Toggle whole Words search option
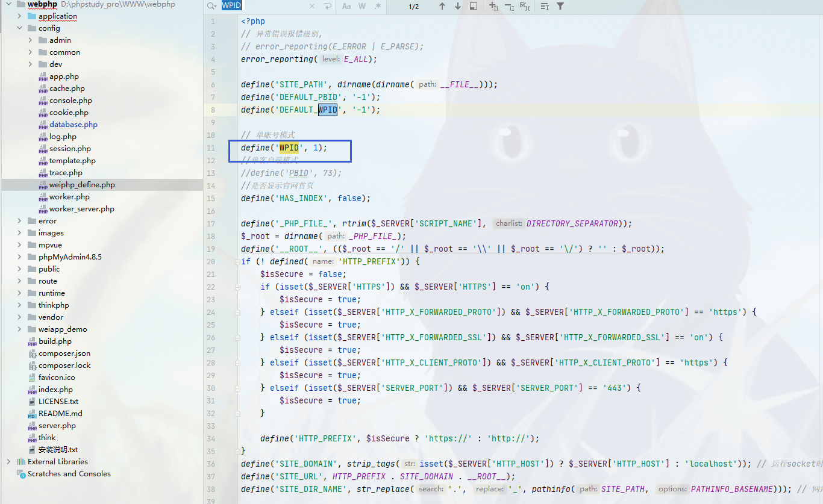Screen dimensions: 823x504 [x=362, y=6]
